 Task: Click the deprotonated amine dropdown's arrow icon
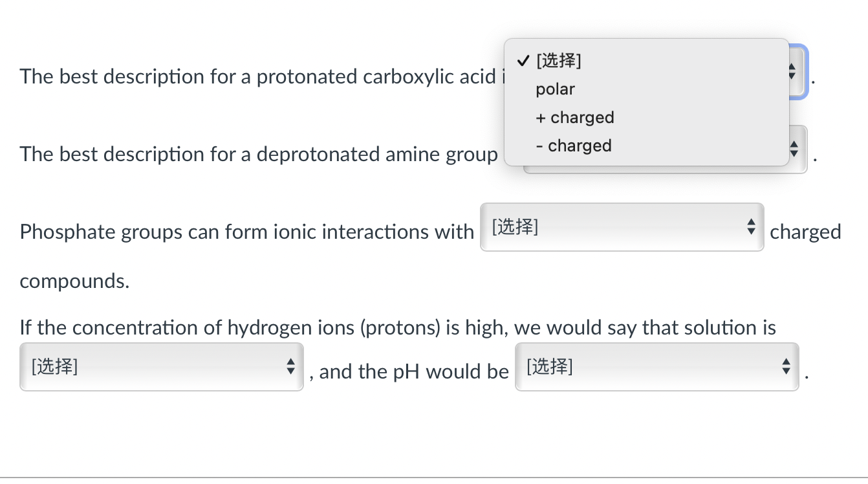coord(796,150)
